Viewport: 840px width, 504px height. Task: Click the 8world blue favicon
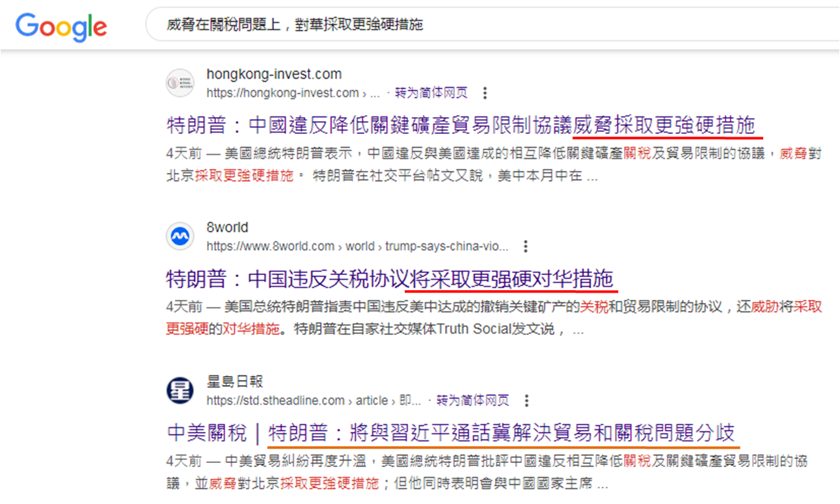[x=180, y=237]
